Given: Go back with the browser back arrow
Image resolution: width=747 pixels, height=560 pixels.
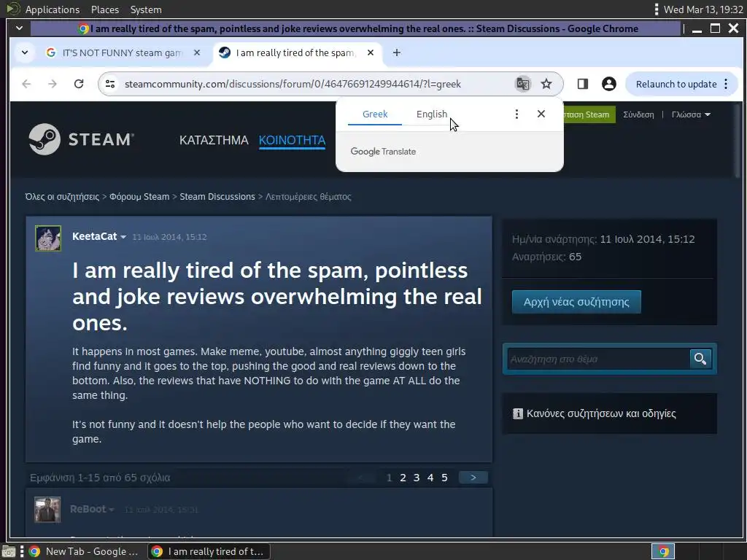Looking at the screenshot, I should (27, 84).
